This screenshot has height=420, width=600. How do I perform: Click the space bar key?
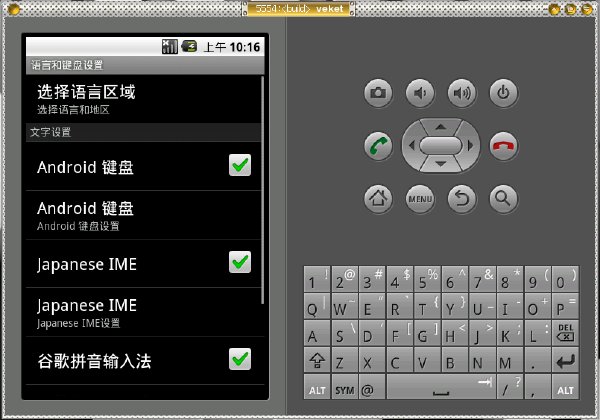(x=441, y=387)
